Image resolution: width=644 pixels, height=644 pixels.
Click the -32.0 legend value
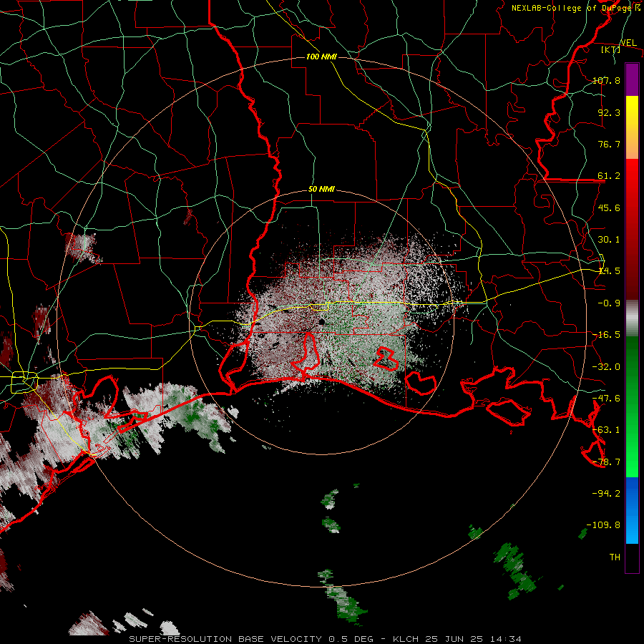[x=606, y=367]
